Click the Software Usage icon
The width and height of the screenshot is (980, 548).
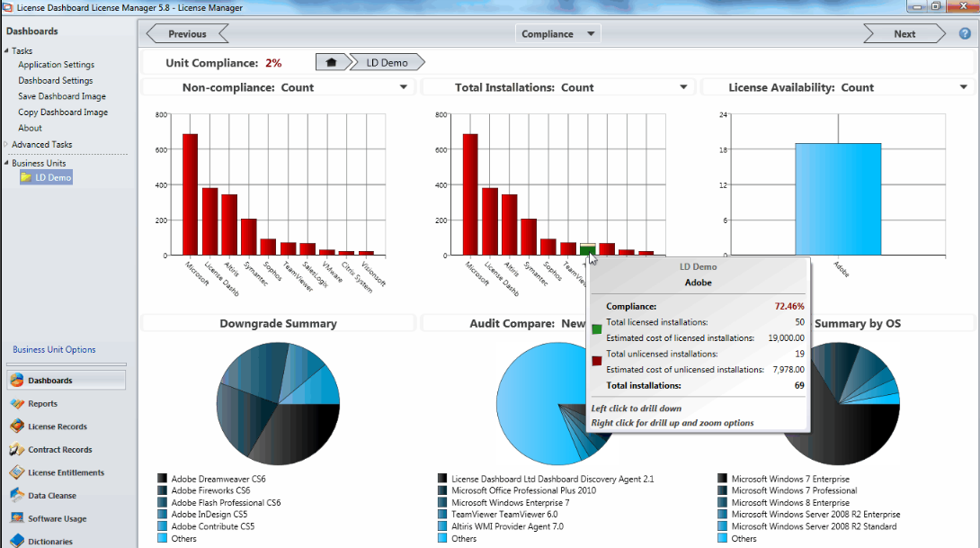[16, 518]
